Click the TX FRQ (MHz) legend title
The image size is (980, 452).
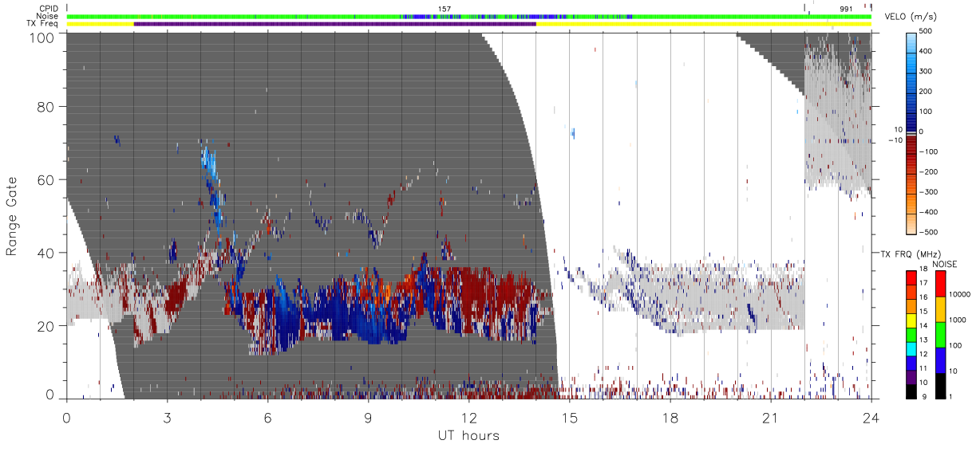pyautogui.click(x=909, y=254)
